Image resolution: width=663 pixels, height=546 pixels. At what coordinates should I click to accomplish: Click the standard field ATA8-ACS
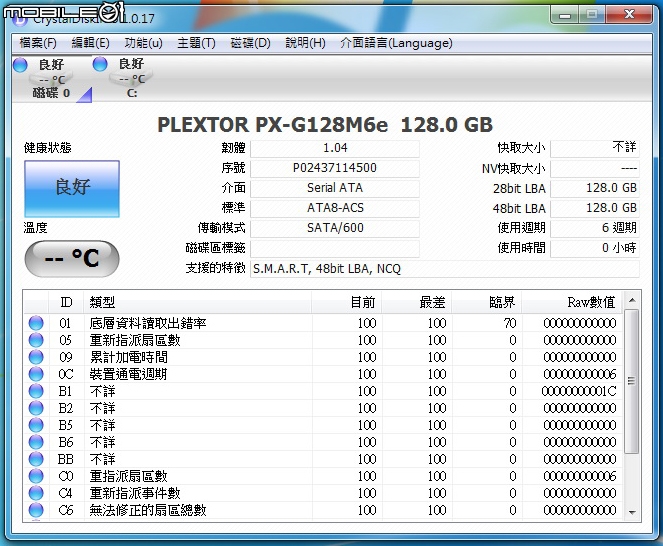point(335,208)
